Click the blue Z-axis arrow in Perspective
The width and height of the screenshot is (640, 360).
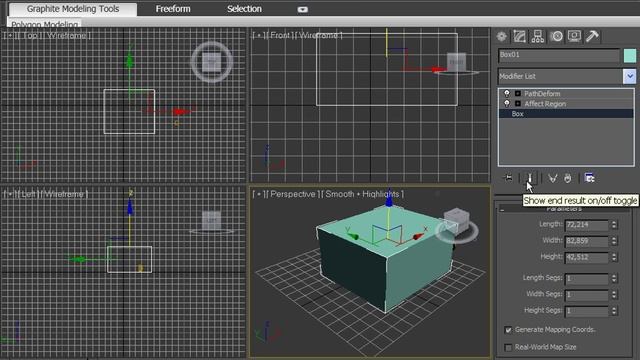pyautogui.click(x=389, y=200)
